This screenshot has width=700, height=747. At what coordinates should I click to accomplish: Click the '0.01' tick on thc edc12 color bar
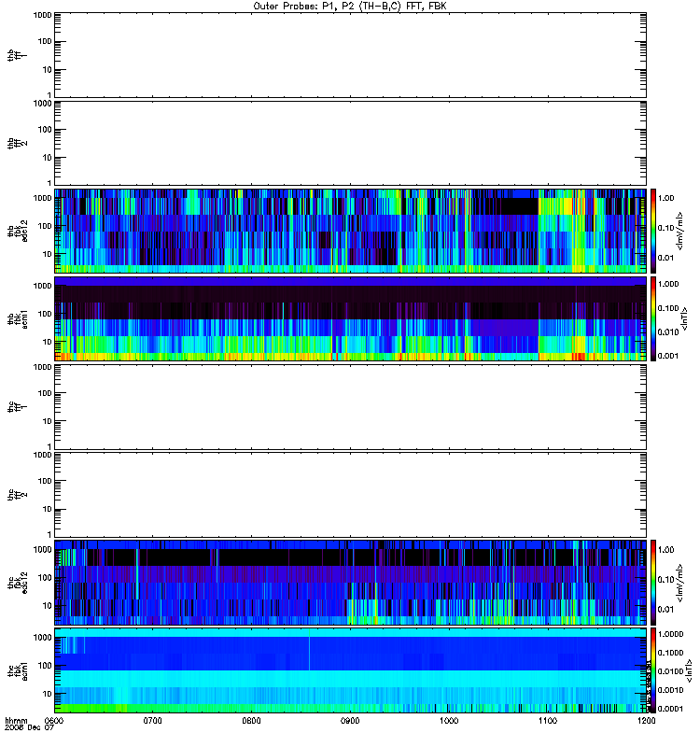coord(665,610)
